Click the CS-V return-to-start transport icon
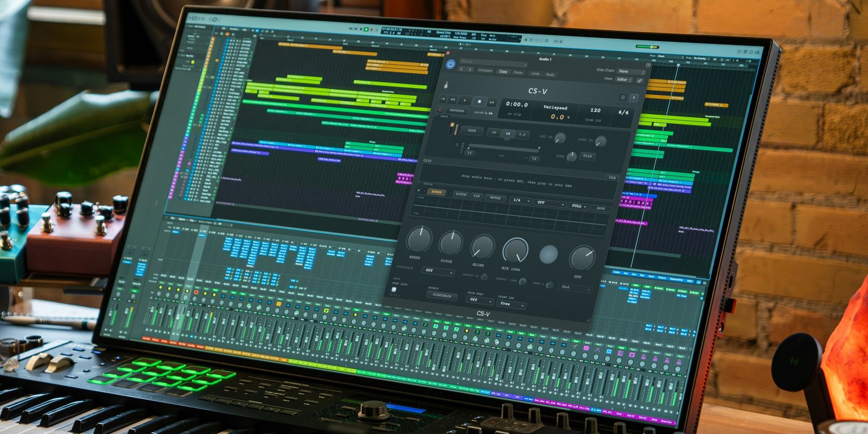 click(x=443, y=99)
